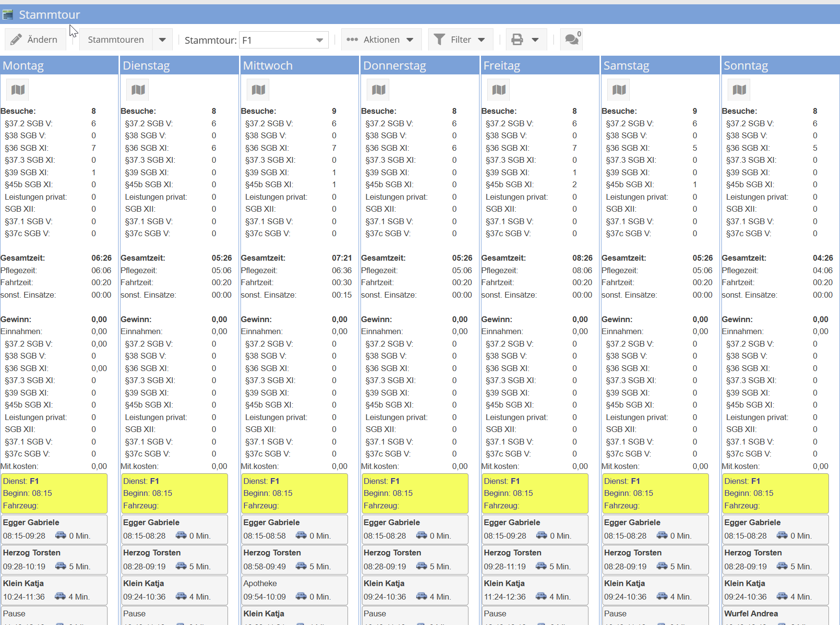Screen dimensions: 840x625
Task: Show the map for Mittwoch
Action: pos(258,90)
